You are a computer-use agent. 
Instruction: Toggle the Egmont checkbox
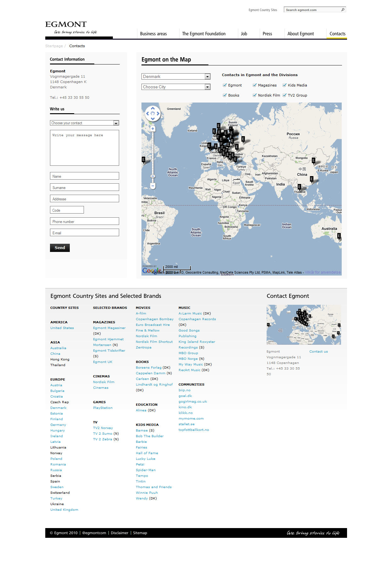pyautogui.click(x=225, y=85)
